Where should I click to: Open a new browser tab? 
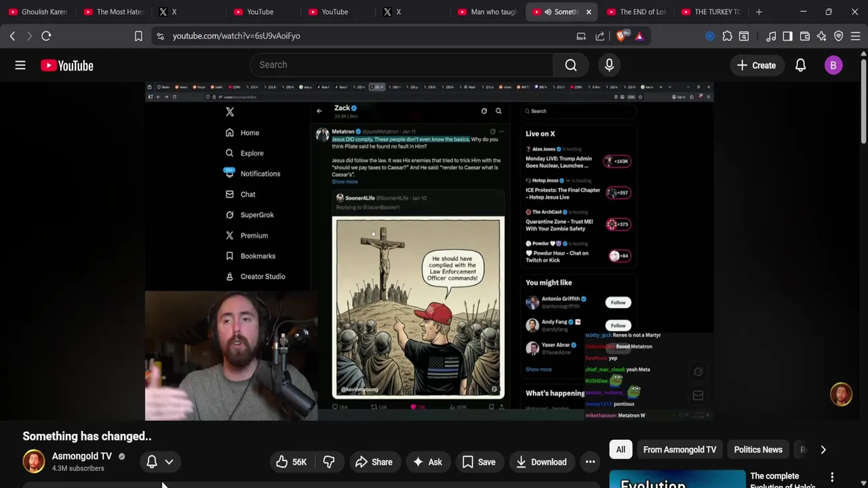pyautogui.click(x=759, y=12)
